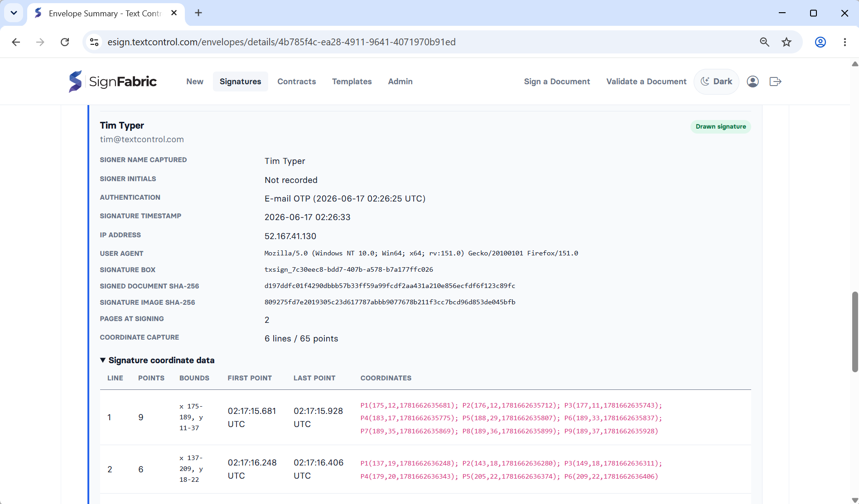This screenshot has width=859, height=504.
Task: Click the LAST POINT column header
Action: (x=314, y=378)
